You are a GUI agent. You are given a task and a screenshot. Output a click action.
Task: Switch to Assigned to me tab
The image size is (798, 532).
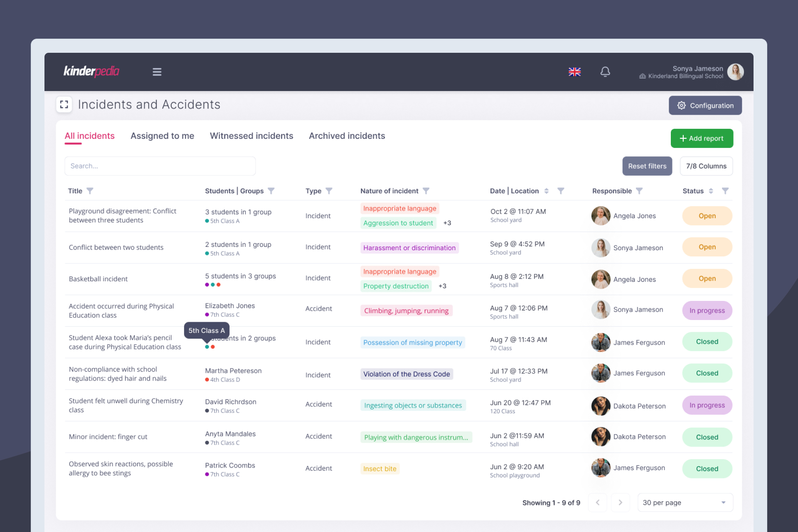coord(162,136)
